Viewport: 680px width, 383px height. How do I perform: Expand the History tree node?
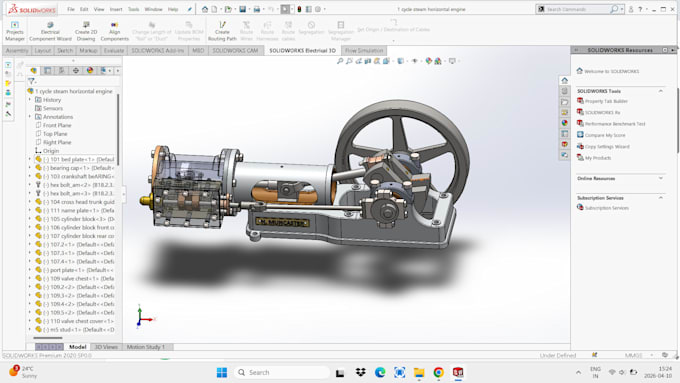(30, 100)
